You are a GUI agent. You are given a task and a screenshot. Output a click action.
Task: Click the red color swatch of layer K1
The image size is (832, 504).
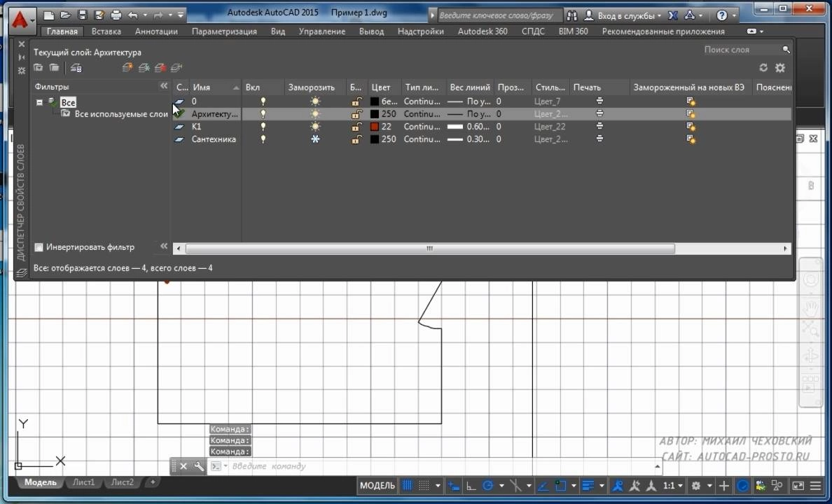click(375, 127)
